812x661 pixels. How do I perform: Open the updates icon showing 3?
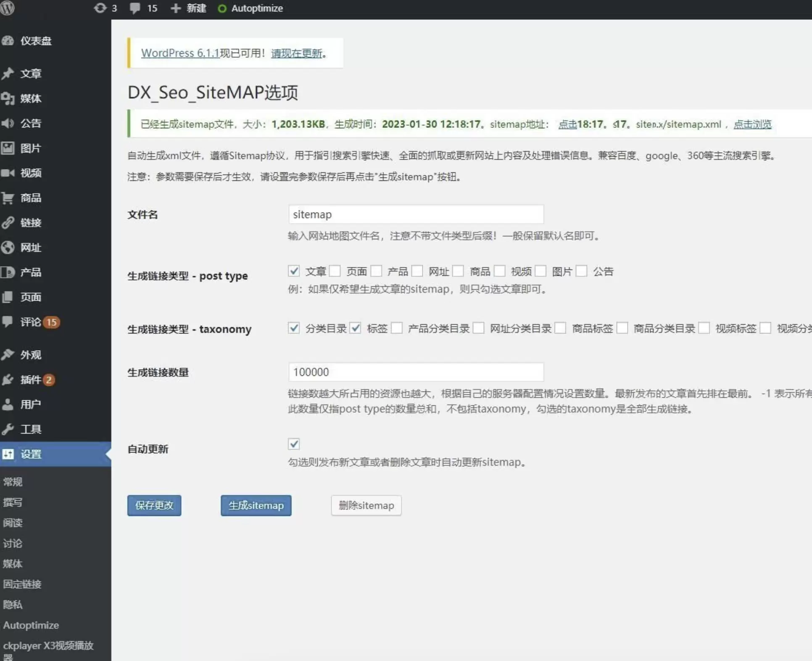coord(100,8)
